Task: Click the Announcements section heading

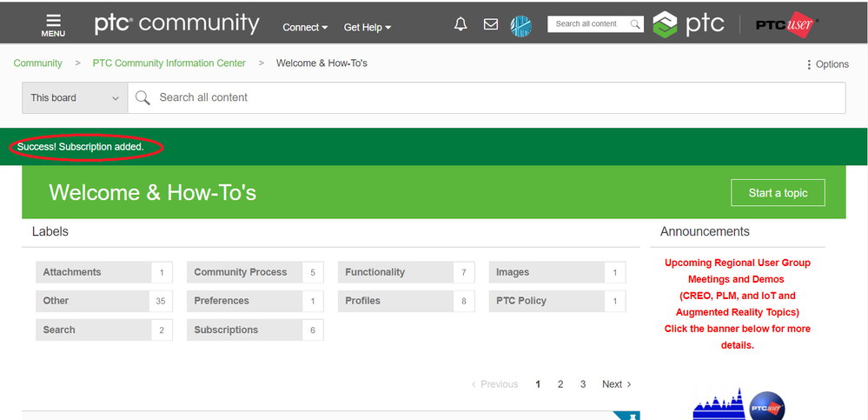Action: click(705, 231)
